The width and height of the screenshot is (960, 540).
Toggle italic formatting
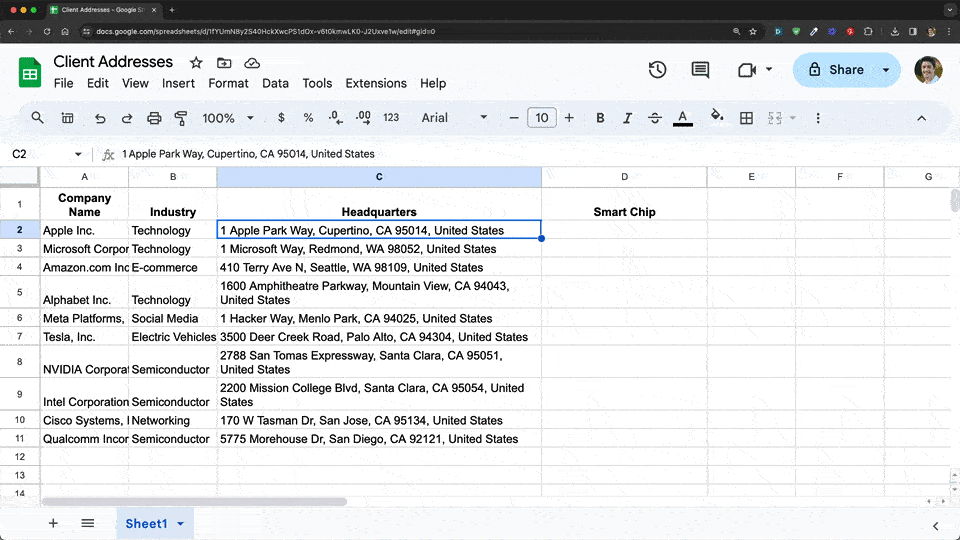628,118
